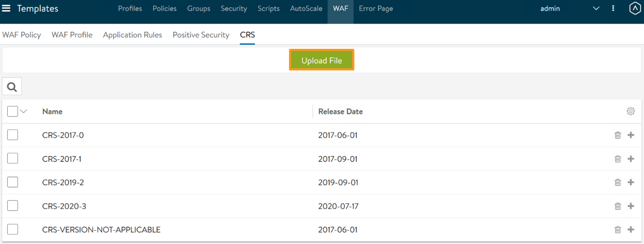
Task: Open the vertical dots options menu
Action: coord(613,8)
